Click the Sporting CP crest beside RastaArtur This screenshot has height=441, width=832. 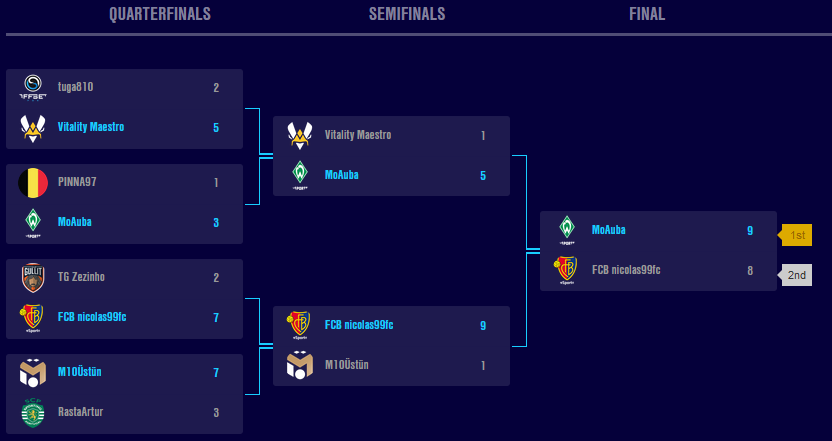pyautogui.click(x=33, y=413)
